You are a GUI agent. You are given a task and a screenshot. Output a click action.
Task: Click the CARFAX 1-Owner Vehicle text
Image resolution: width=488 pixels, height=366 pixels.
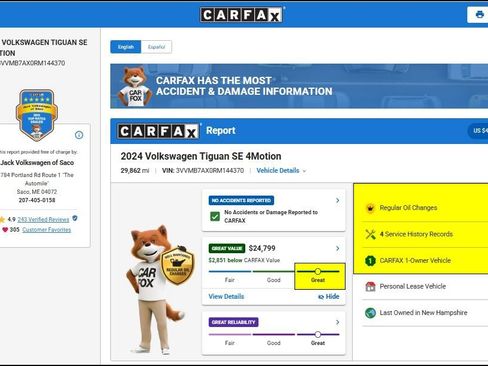(415, 260)
